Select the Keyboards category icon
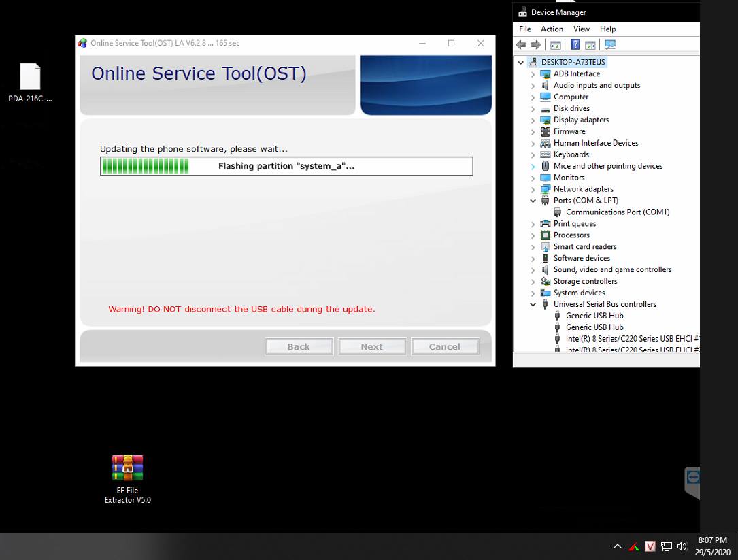This screenshot has height=560, width=738. (546, 154)
